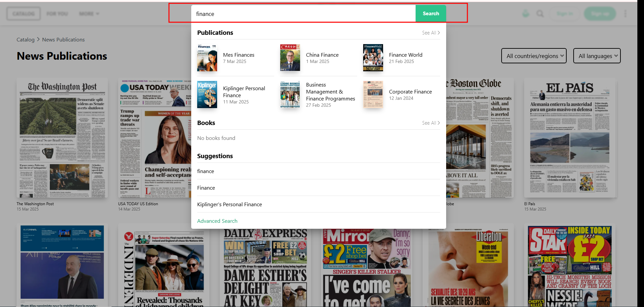Viewport: 644px width, 307px height.
Task: Click into the finance search input field
Action: pyautogui.click(x=303, y=14)
